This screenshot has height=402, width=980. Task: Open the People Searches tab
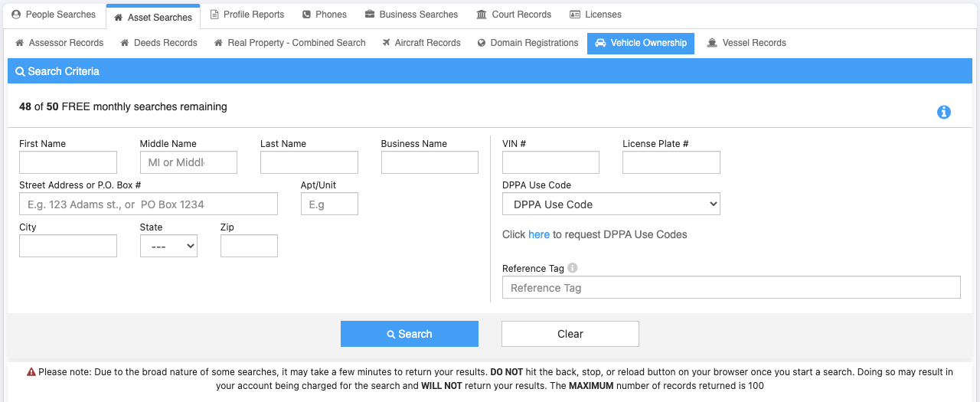[54, 15]
